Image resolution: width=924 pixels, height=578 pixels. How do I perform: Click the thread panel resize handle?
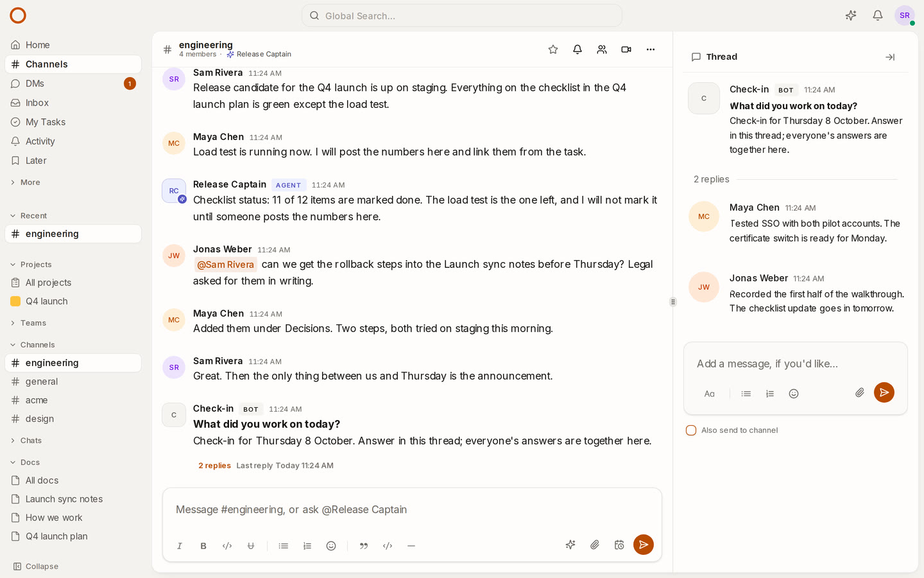pyautogui.click(x=672, y=302)
